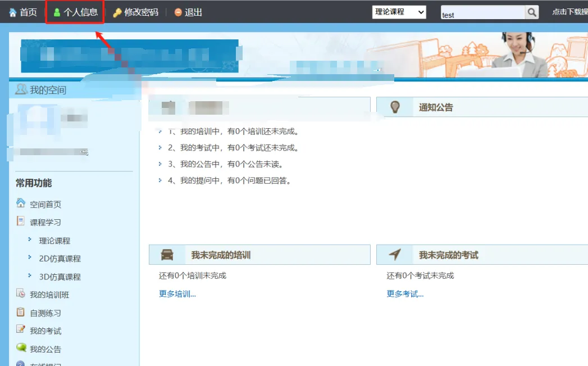This screenshot has height=366, width=588.
Task: Select 3D仿真课程 in sidebar
Action: 60,277
